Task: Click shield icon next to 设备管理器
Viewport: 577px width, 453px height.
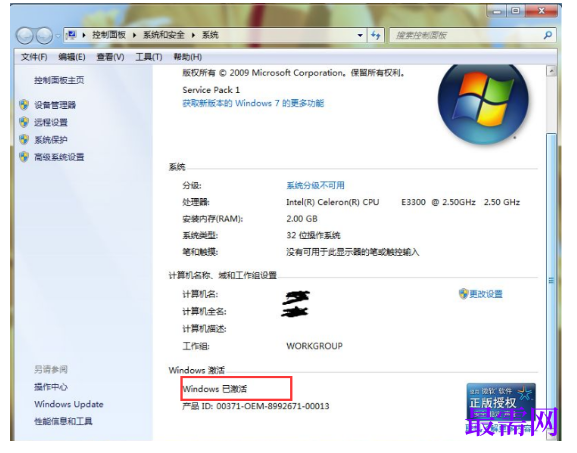Action: pos(24,105)
